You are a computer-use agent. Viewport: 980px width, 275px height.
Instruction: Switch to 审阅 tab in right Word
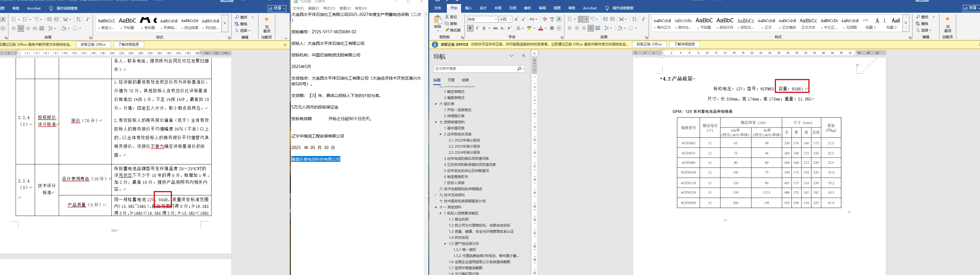tap(542, 8)
